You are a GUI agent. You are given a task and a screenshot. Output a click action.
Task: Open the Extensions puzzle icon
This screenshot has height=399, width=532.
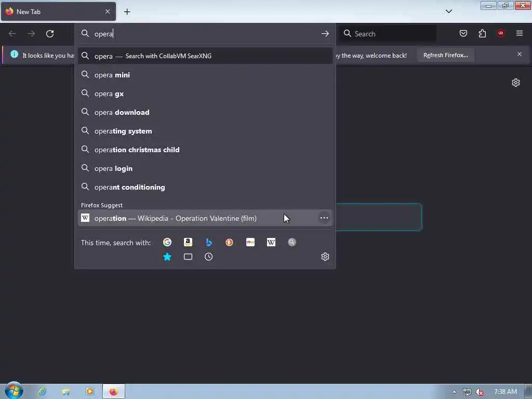pos(482,33)
